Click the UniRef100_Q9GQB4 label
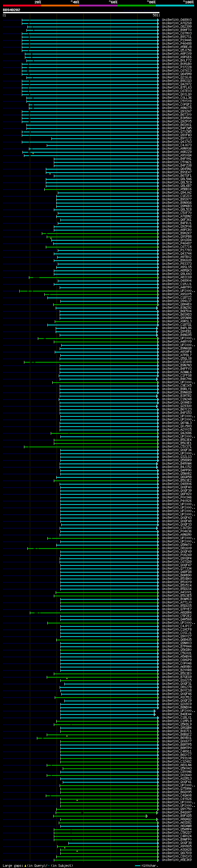The height and width of the screenshot is (868, 197). (x=176, y=728)
